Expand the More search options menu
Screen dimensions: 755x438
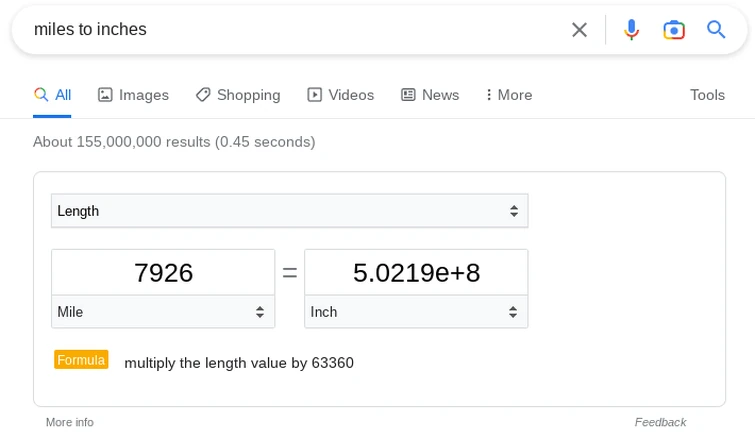tap(508, 95)
